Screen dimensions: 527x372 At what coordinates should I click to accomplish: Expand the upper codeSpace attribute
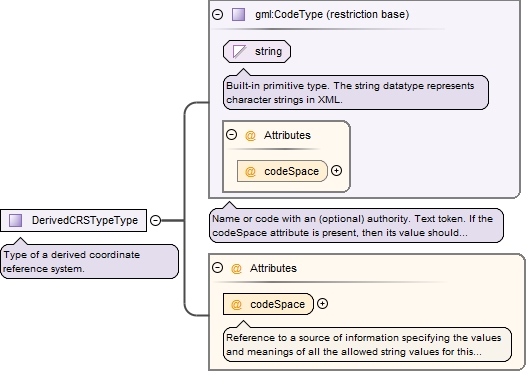[336, 171]
